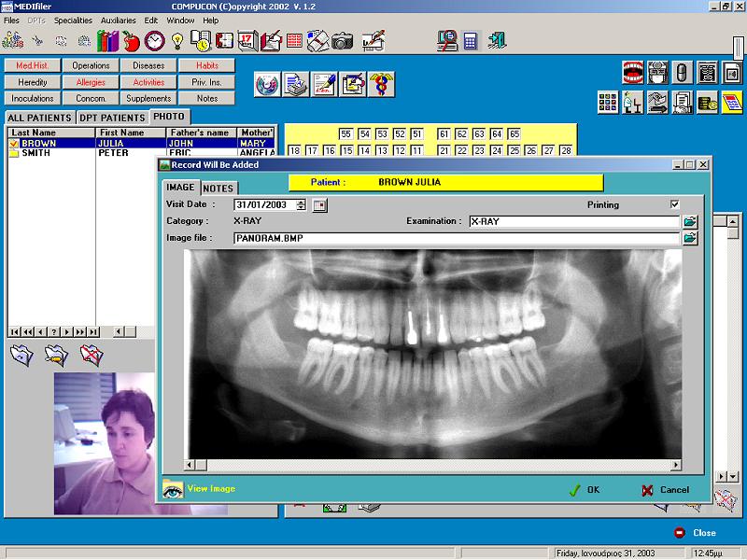Click the X-ray image horizontal scrollbar
Viewport: 747px width, 560px height.
432,465
